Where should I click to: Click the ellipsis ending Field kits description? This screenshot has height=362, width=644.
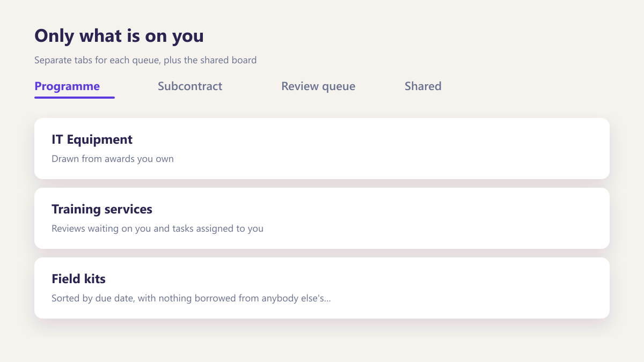click(327, 299)
